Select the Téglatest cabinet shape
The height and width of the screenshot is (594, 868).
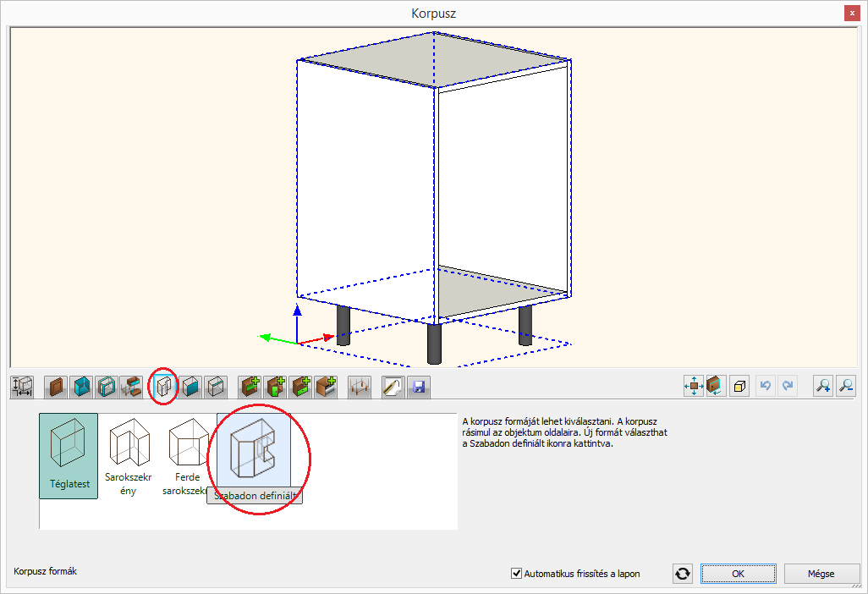(69, 456)
